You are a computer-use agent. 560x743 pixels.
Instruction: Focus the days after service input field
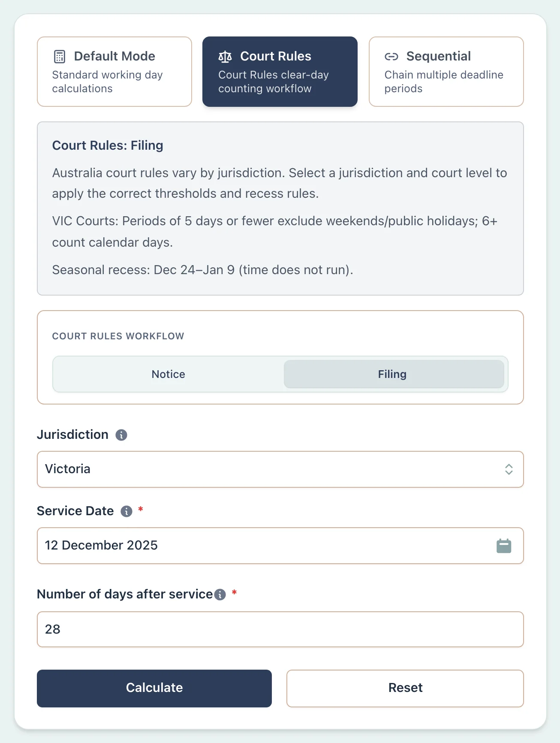[280, 629]
